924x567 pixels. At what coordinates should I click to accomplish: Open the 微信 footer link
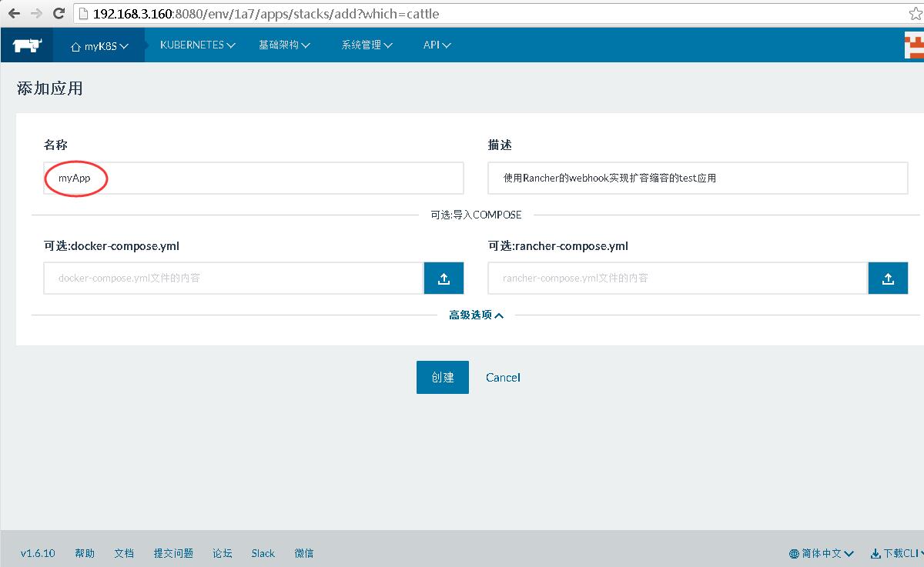pos(303,553)
